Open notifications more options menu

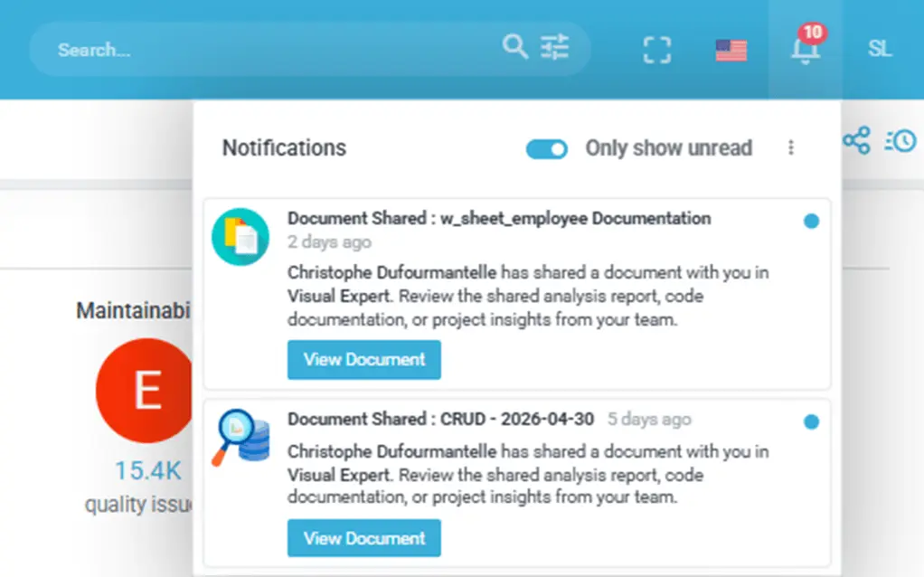(x=791, y=147)
